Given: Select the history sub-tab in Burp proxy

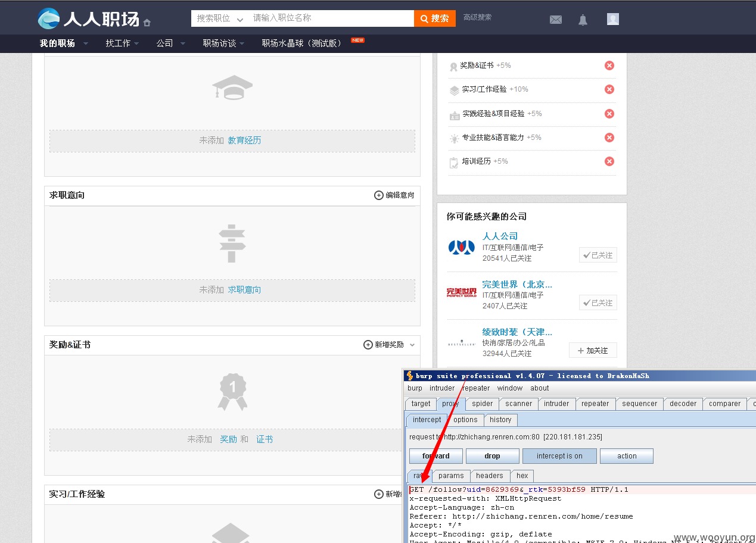Looking at the screenshot, I should click(x=500, y=420).
